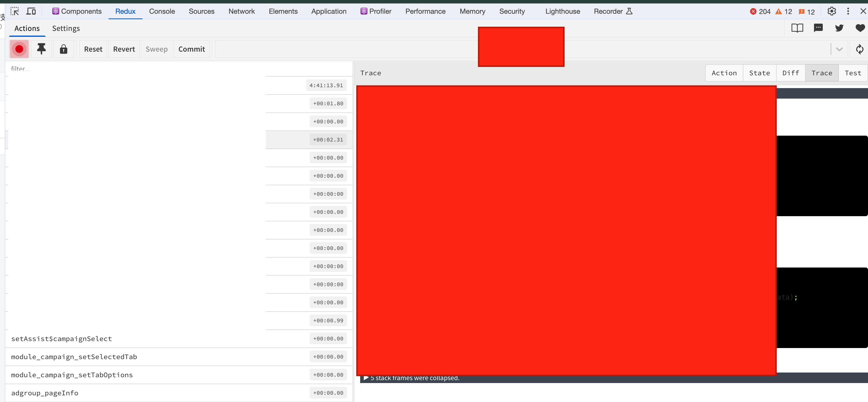Open the DevTools three-dot menu
This screenshot has width=868, height=402.
coord(848,11)
